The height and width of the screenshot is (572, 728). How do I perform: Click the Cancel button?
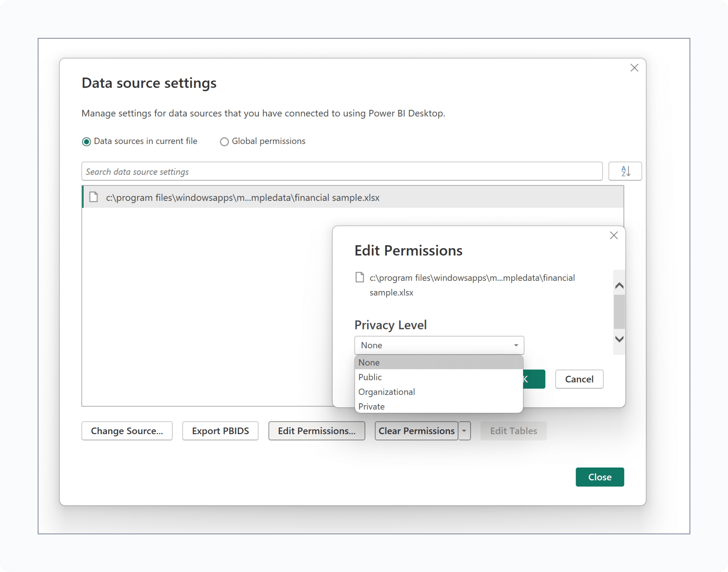(x=579, y=379)
